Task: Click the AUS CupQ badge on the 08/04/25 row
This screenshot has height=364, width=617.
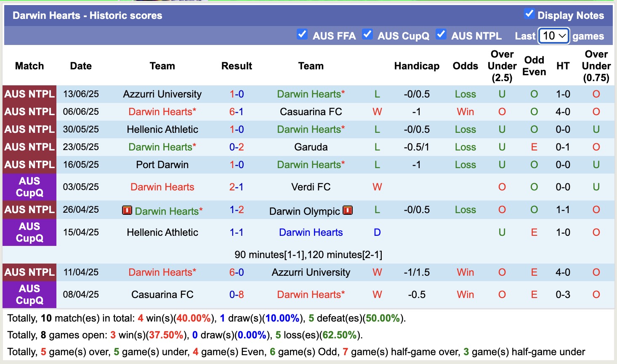Action: click(x=29, y=295)
